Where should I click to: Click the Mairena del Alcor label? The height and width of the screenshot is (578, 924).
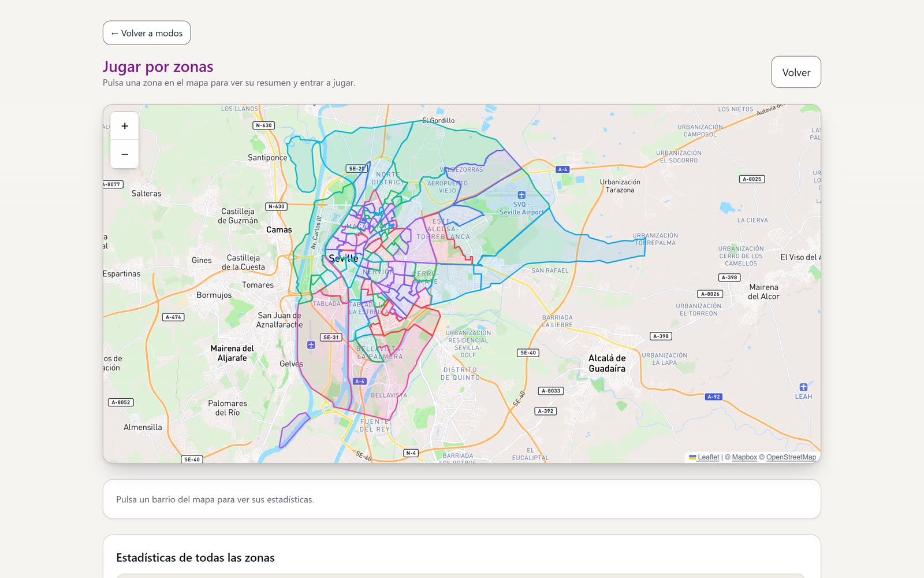[x=763, y=292]
